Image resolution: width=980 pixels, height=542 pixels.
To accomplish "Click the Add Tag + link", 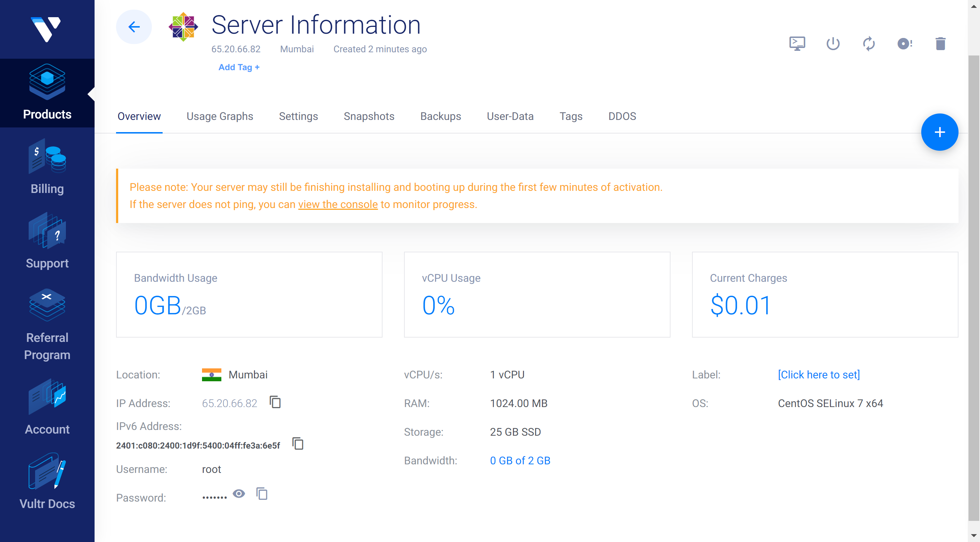I will pyautogui.click(x=239, y=67).
